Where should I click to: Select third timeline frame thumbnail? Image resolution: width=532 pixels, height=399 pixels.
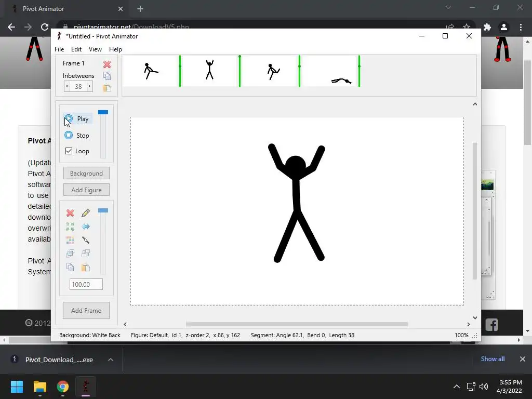pos(270,71)
